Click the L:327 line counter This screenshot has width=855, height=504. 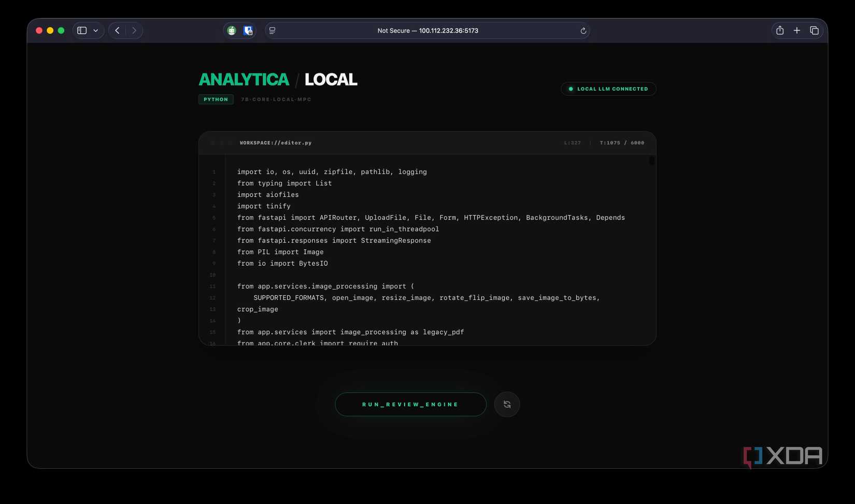[x=573, y=143]
